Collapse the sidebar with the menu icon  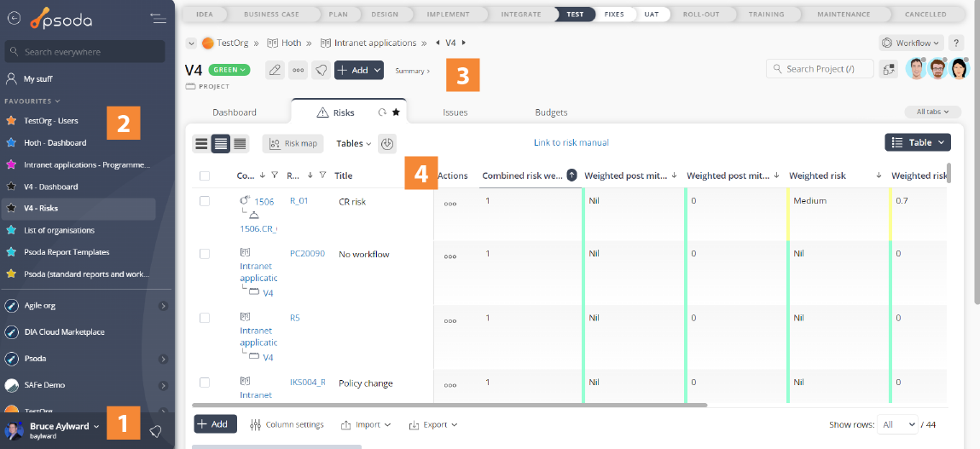click(158, 19)
